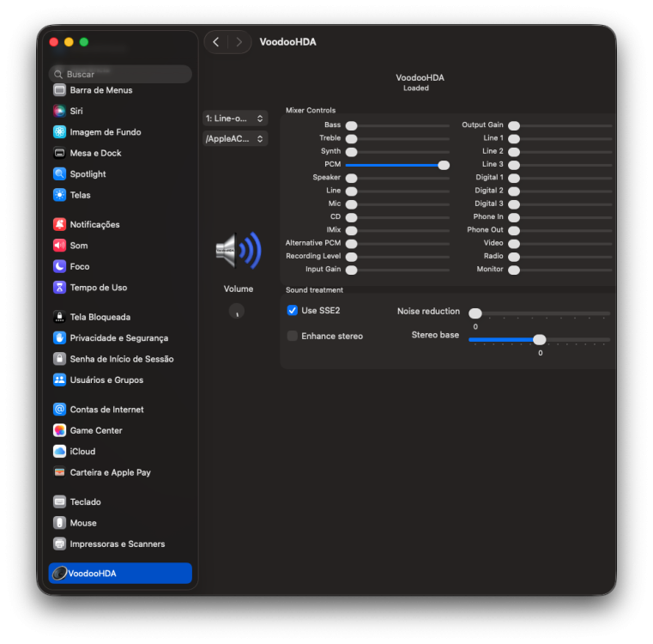Click the Phone In slider knob

pyautogui.click(x=514, y=217)
